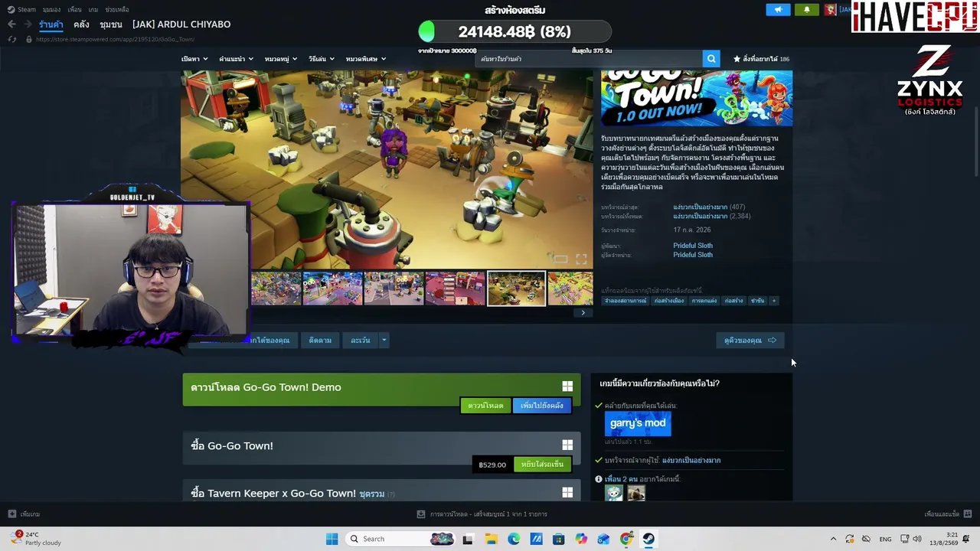Go forward with the Steam forward arrow
The height and width of the screenshot is (551, 980).
tap(28, 24)
